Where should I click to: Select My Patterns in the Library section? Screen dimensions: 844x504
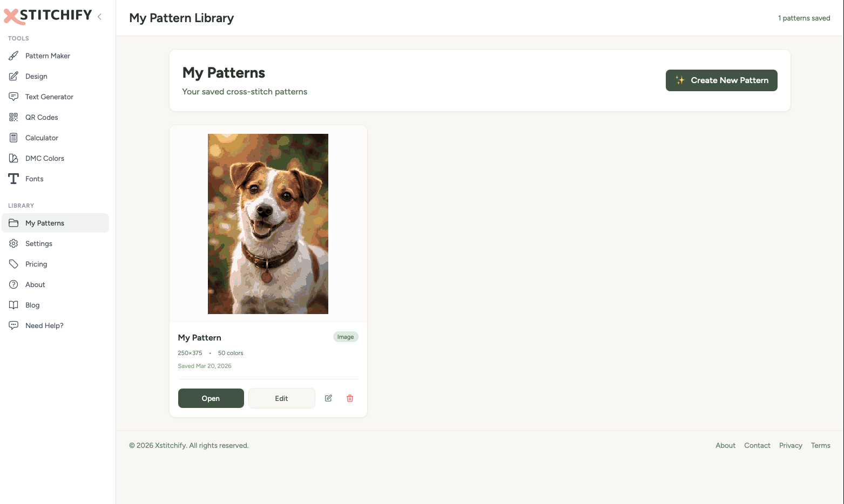tap(45, 223)
